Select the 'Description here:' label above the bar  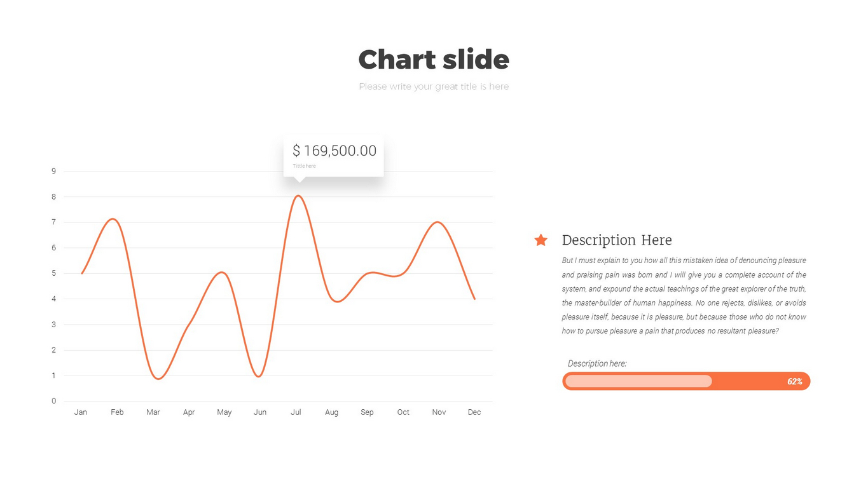(597, 363)
